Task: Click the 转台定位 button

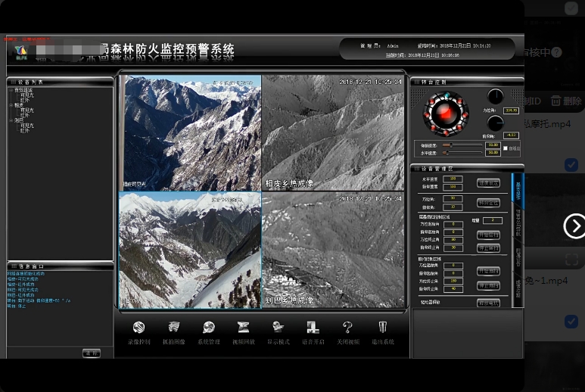Action: [488, 203]
